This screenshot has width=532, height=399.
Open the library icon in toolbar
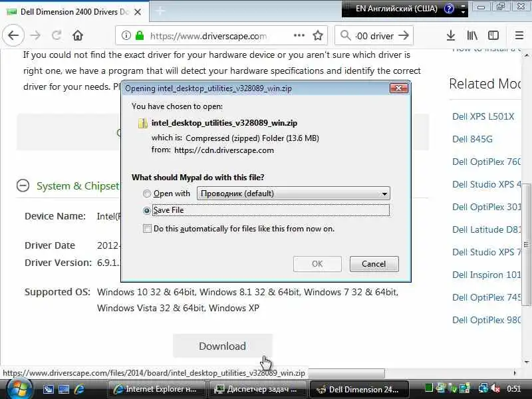tap(472, 35)
